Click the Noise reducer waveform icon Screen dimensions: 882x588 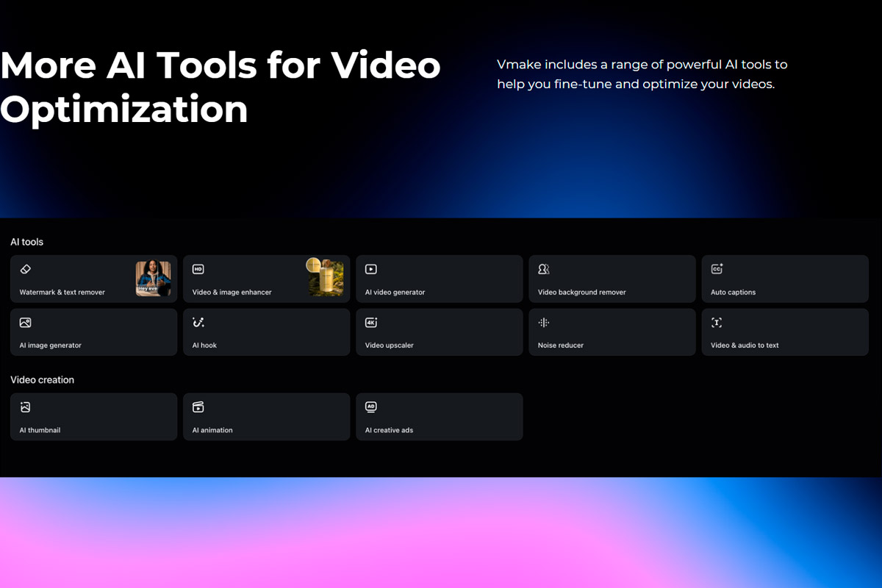pyautogui.click(x=544, y=322)
